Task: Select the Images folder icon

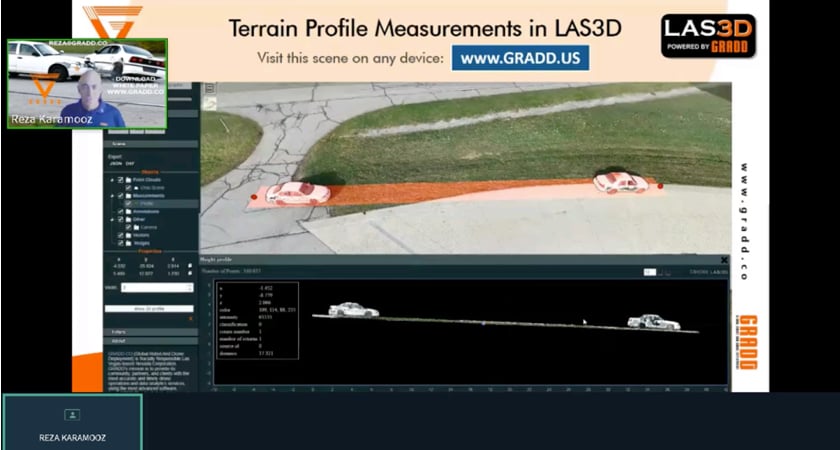Action: pyautogui.click(x=129, y=244)
